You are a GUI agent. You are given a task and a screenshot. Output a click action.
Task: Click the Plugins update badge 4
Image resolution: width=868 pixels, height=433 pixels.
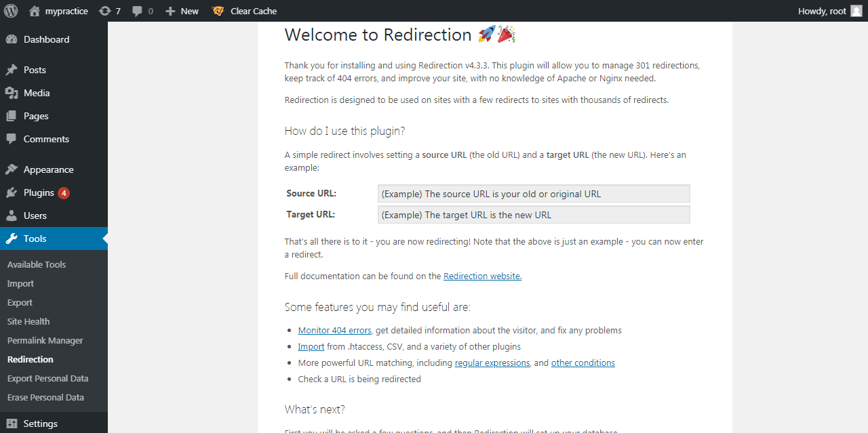[64, 193]
